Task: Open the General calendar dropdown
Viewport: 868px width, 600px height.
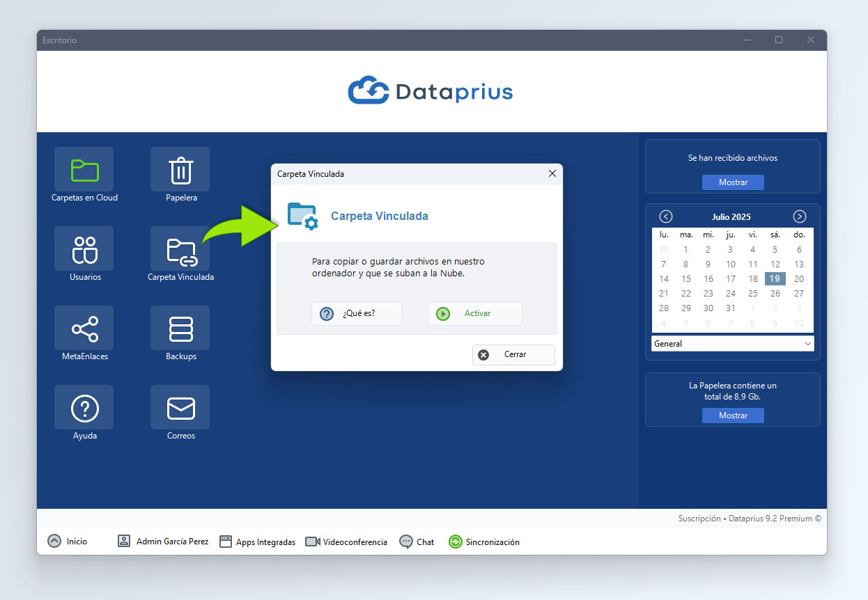Action: tap(733, 344)
